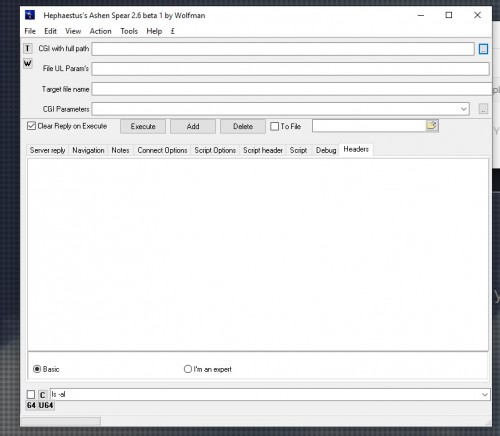Expand the CGI Parameters dropdown

464,109
